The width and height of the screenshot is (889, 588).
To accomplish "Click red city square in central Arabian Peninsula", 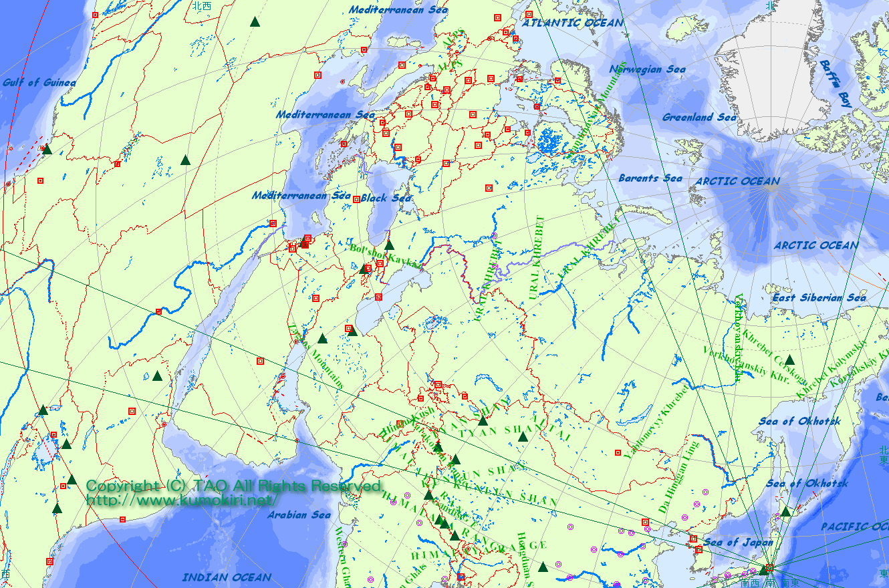I will coord(260,361).
